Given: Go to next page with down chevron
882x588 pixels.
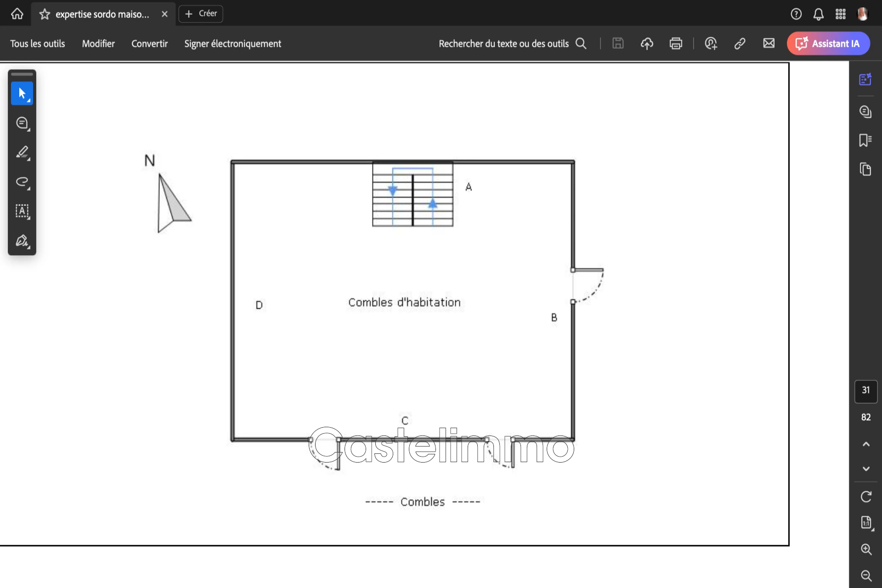Looking at the screenshot, I should coord(866,469).
